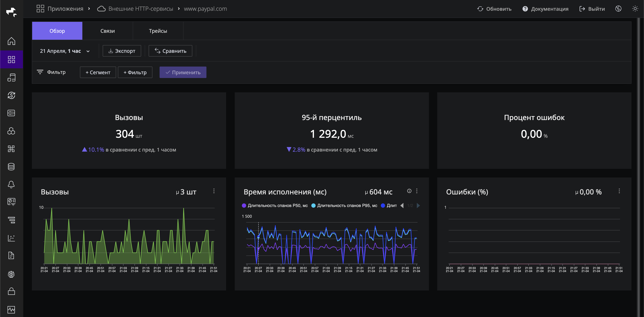This screenshot has height=317, width=644.
Task: Switch to the Связи tab
Action: [x=108, y=31]
